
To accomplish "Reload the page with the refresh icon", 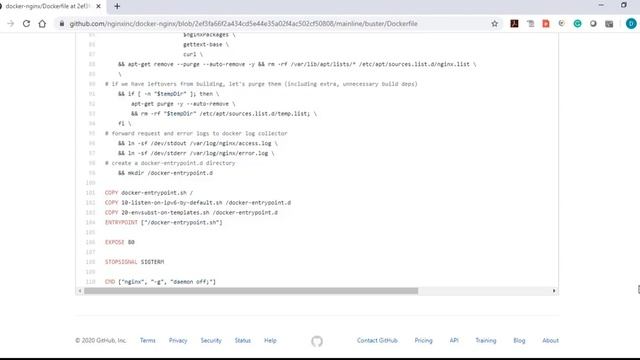I will (x=27, y=24).
